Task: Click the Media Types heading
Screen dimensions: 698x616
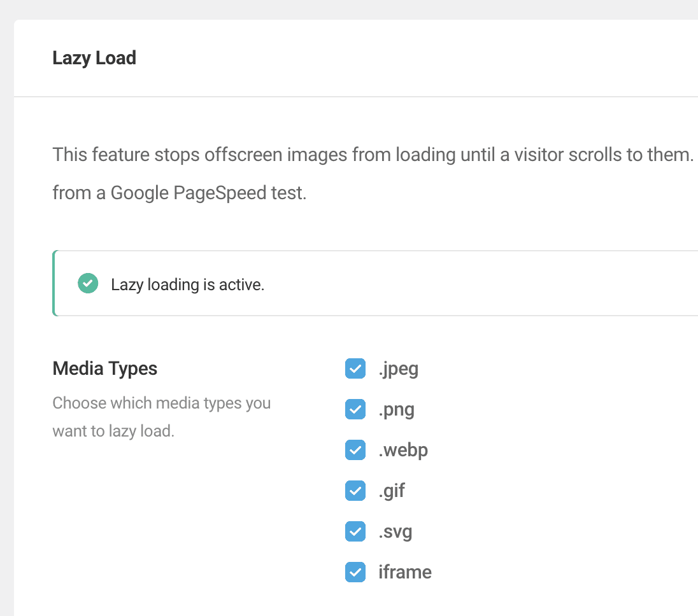Action: click(105, 368)
